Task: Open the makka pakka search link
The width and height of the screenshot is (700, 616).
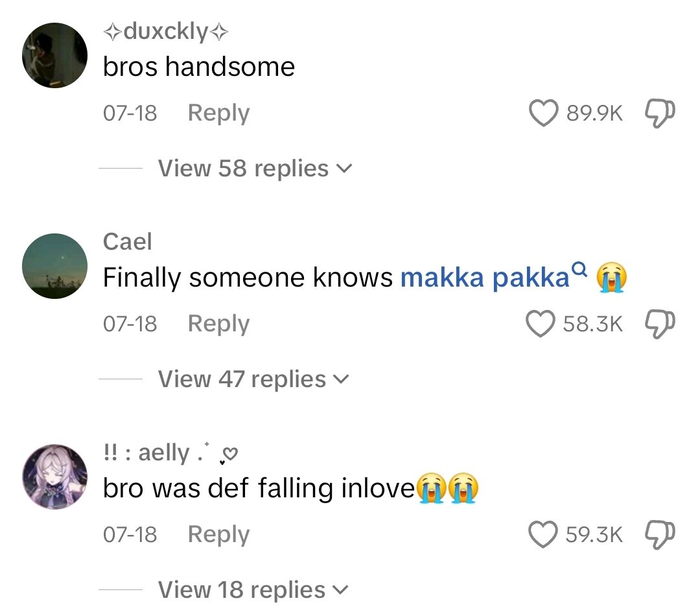Action: click(x=484, y=277)
